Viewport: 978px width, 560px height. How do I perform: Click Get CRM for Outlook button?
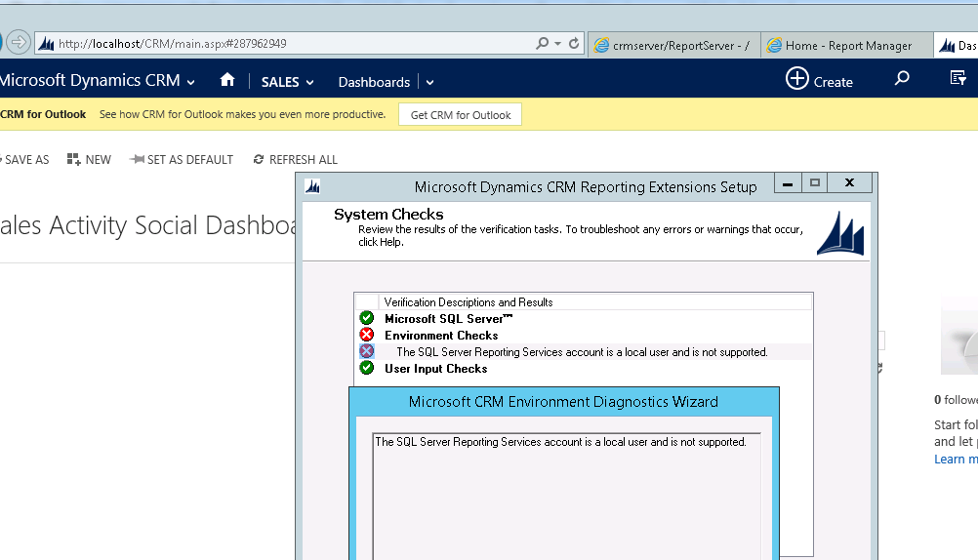coord(461,115)
